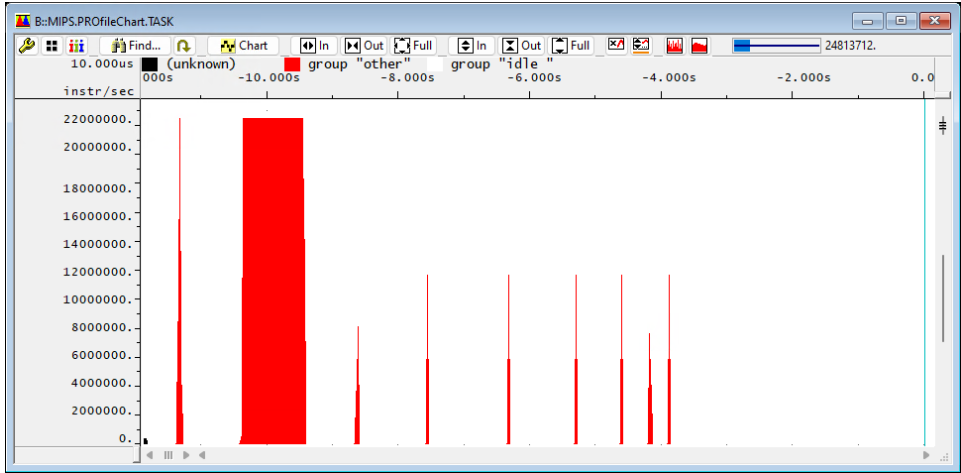
Task: Click the four-squares grid view icon
Action: click(52, 46)
